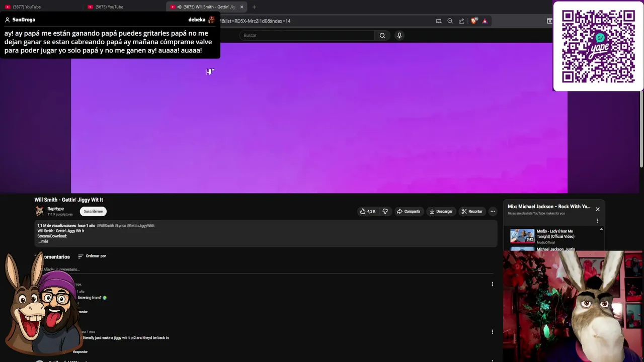Click the Brave Rewards triangle icon

click(x=485, y=21)
